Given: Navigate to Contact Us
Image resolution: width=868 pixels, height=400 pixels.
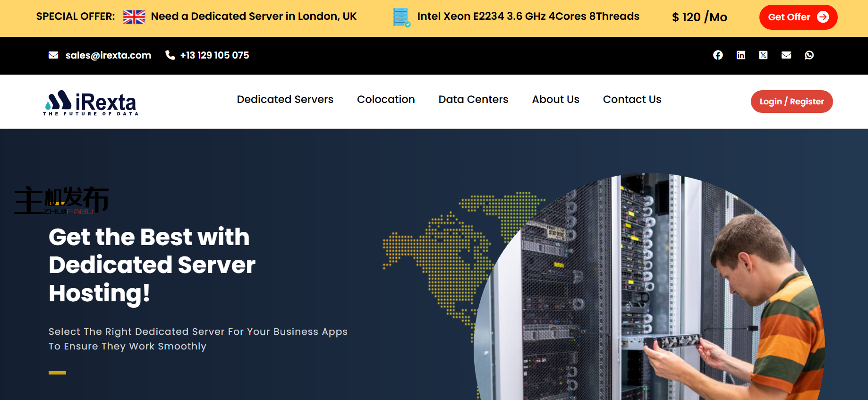Looking at the screenshot, I should click(632, 100).
